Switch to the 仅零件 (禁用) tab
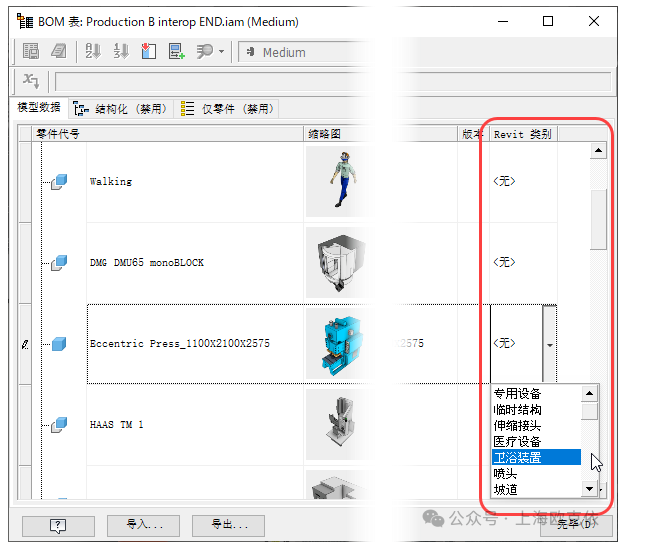 227,108
